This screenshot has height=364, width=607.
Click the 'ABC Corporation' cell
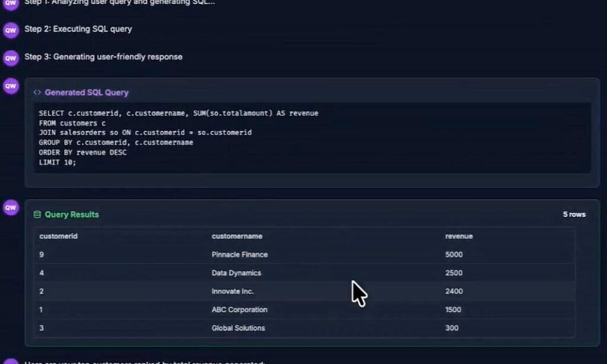pyautogui.click(x=239, y=309)
